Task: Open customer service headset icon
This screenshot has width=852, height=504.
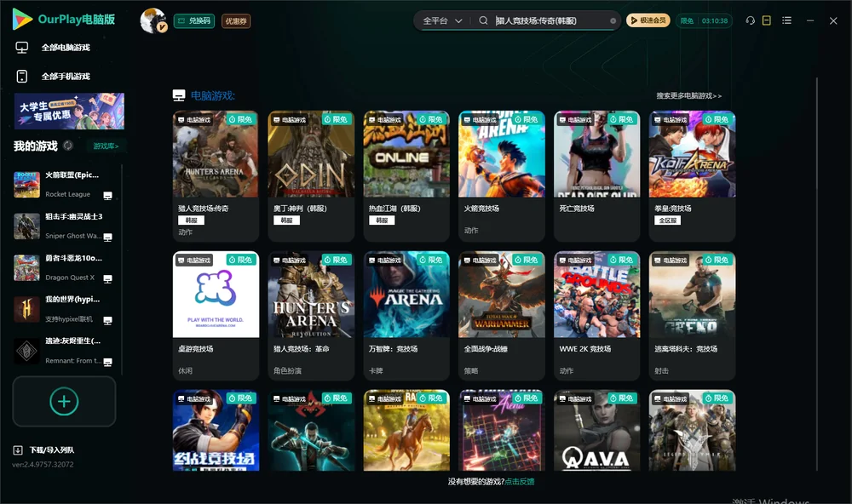Action: click(x=751, y=20)
